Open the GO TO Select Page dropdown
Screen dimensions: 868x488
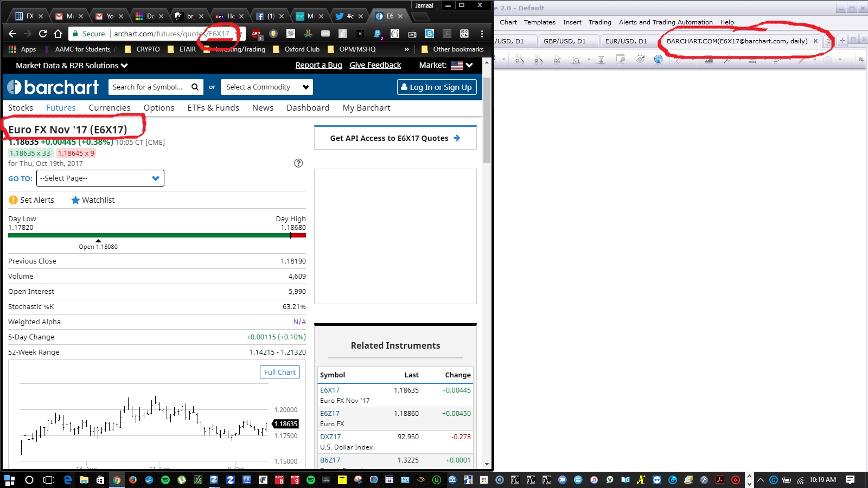(100, 178)
